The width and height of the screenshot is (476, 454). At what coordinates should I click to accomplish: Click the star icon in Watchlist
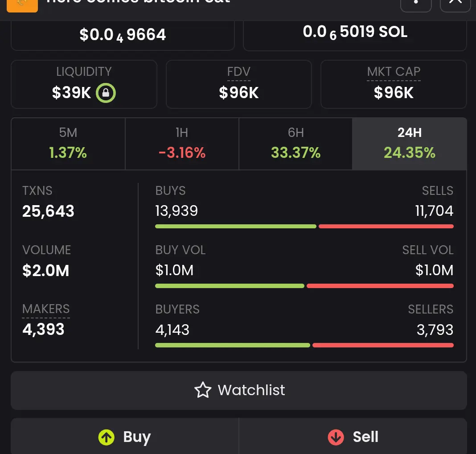(203, 390)
